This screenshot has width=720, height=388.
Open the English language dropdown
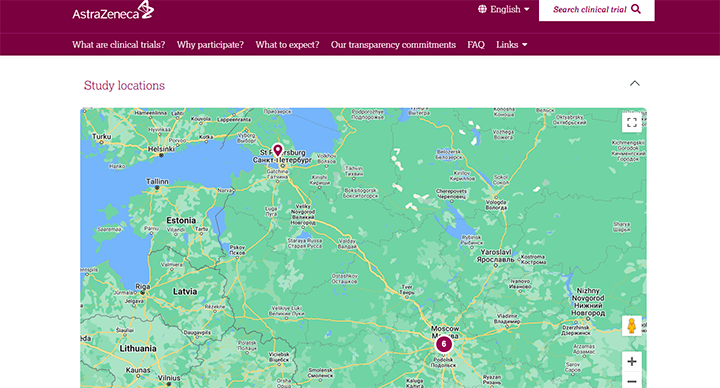[504, 9]
